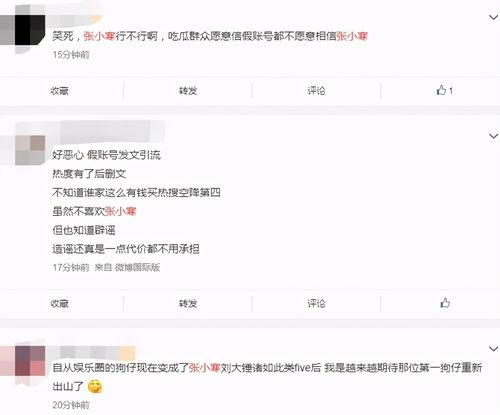Click thumbs-up icon on the second post
Screen dimensions: 500x415
click(x=445, y=303)
